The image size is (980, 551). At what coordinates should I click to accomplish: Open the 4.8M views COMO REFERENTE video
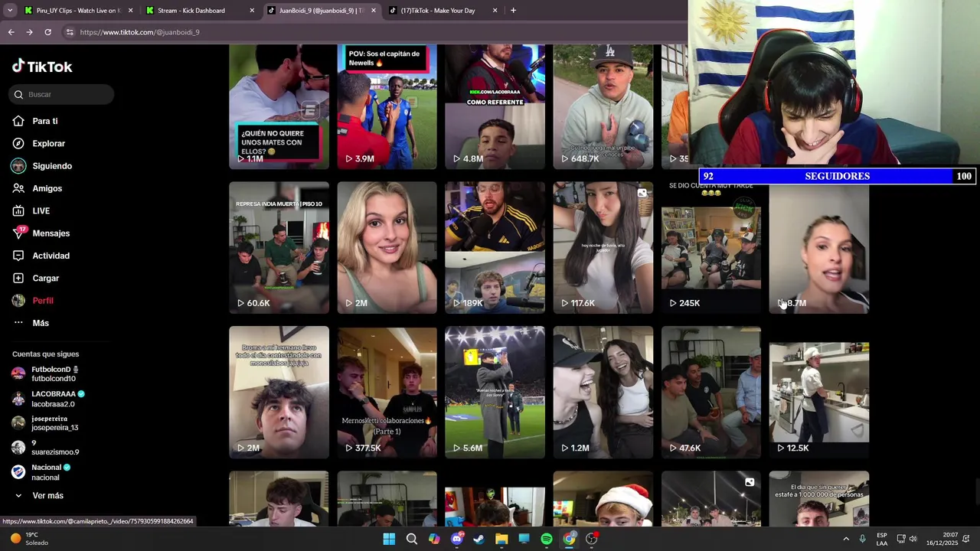[x=495, y=106]
